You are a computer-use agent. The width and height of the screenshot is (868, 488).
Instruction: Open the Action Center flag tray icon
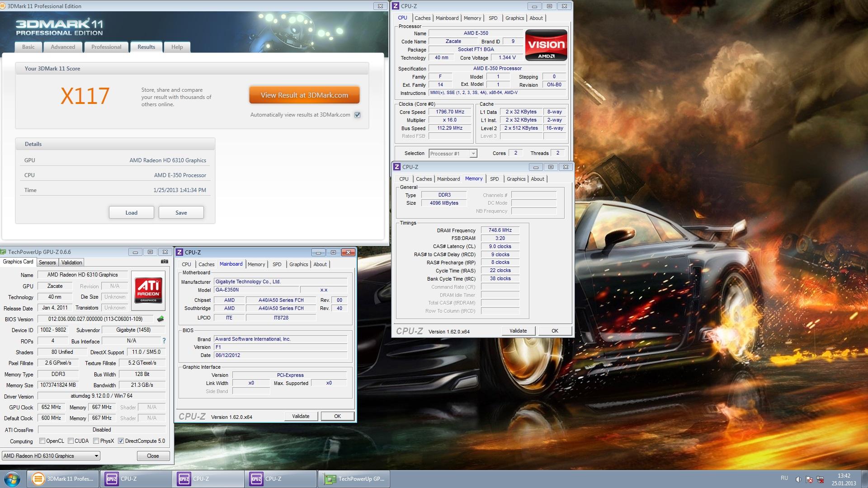[809, 479]
